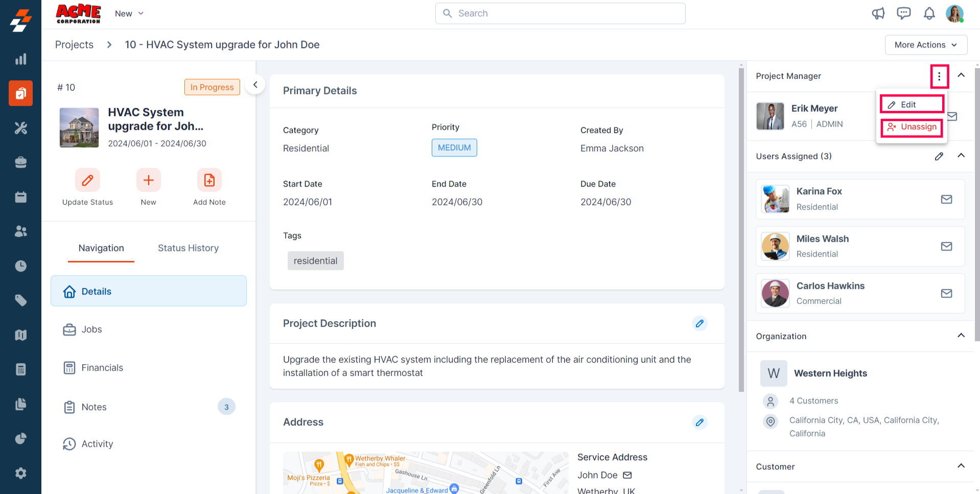Collapse the Organization section
980x494 pixels.
pos(961,335)
